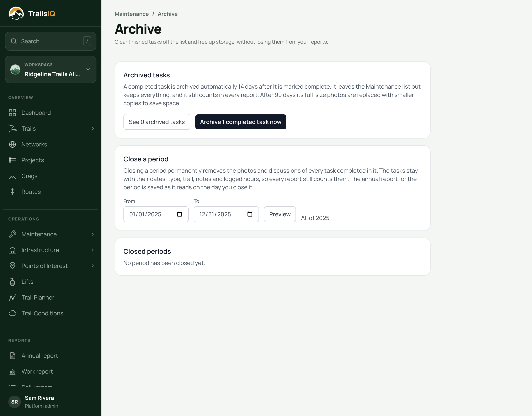532x416 pixels.
Task: Click the Points of Interest pin icon
Action: [12, 266]
